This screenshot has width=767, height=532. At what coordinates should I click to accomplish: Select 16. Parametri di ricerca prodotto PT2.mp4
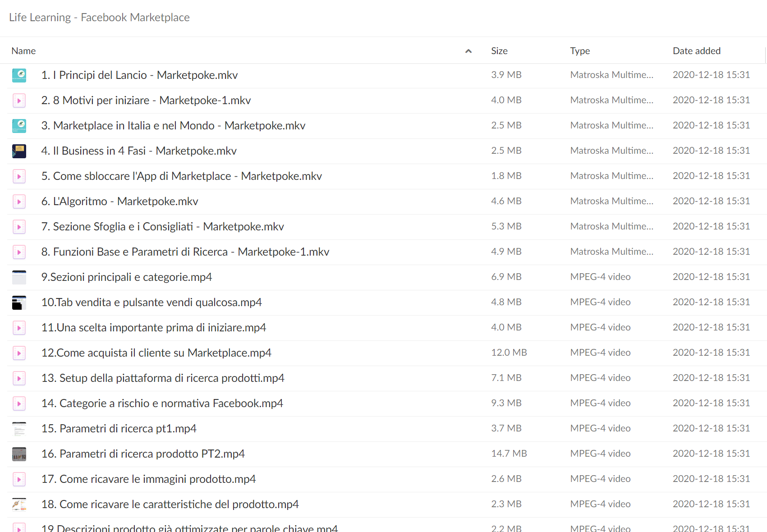(x=143, y=454)
